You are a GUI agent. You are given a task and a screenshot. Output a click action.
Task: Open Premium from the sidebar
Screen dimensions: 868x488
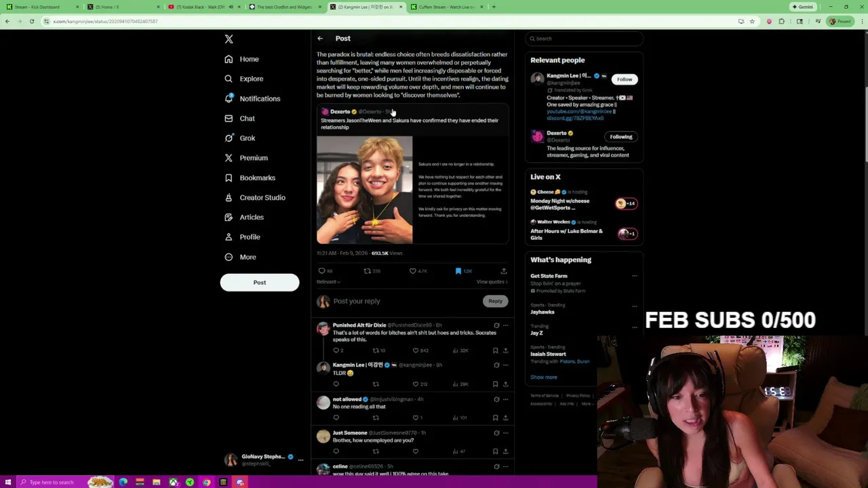(x=246, y=158)
